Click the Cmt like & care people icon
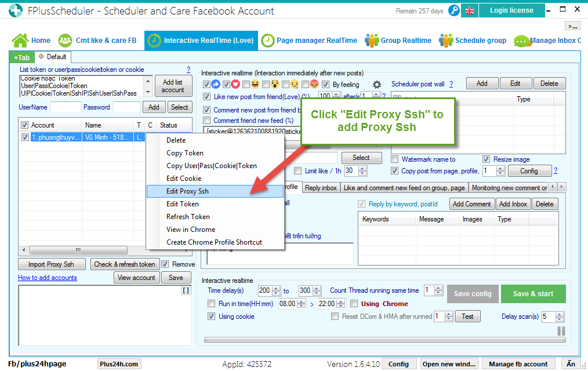Screen dimensions: 588x371 66,41
